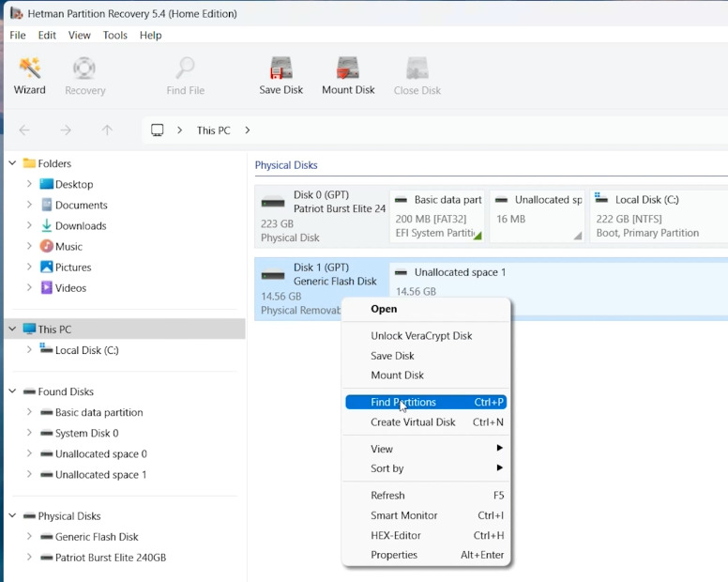Click the This PC monitor icon
Screen dimensions: 728x582
pos(29,329)
